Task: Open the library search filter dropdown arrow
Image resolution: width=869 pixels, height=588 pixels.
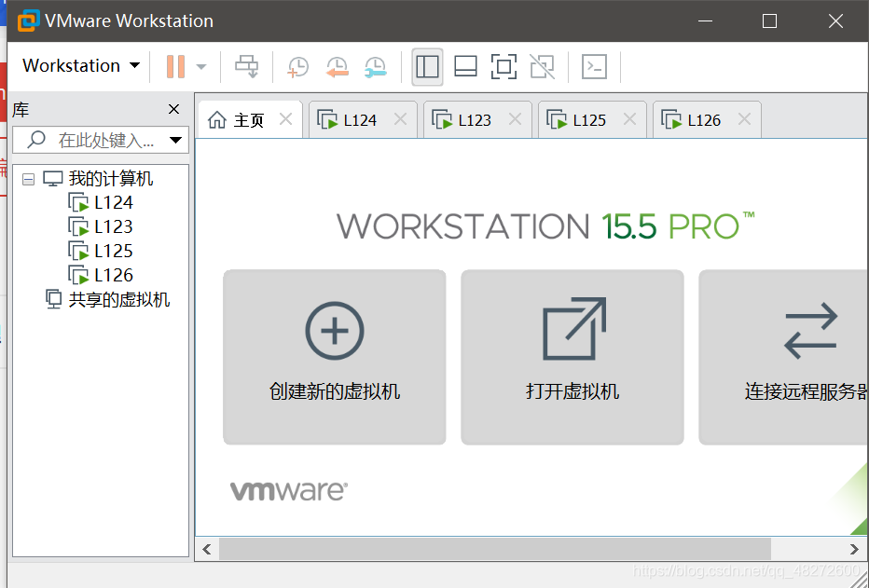Action: tap(175, 140)
